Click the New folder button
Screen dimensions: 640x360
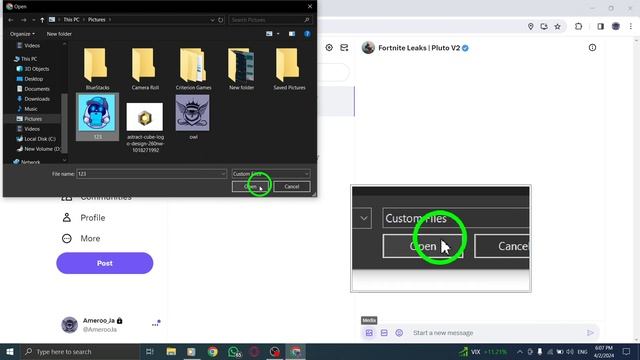[59, 34]
